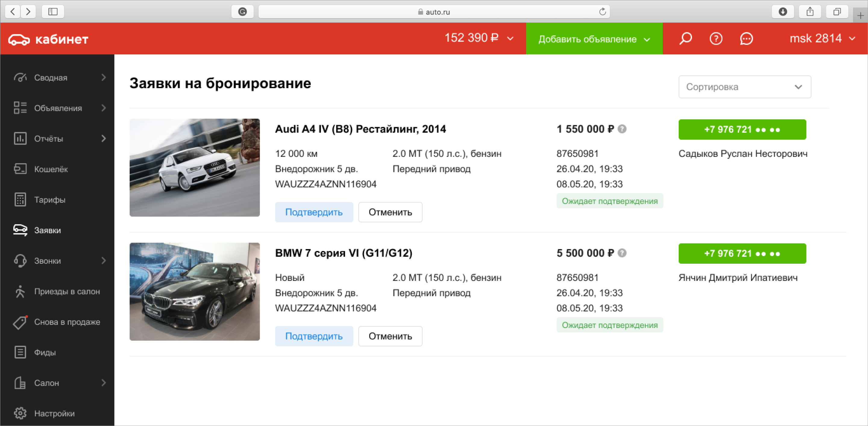
Task: Reload the page with the refresh icon
Action: 602,12
